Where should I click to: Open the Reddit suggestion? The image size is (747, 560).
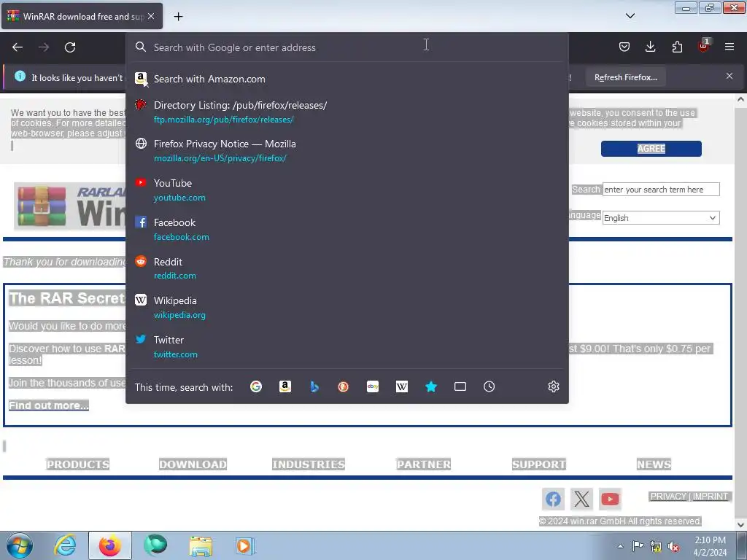[347, 268]
